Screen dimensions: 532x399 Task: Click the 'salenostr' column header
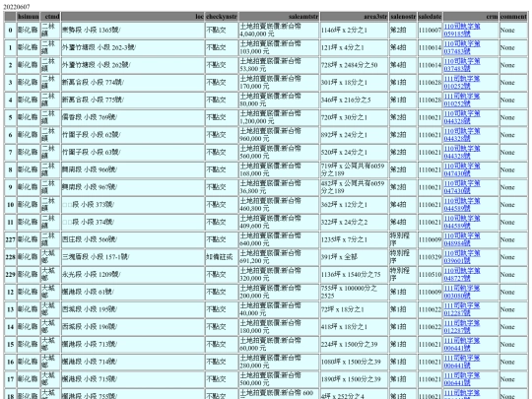click(x=403, y=17)
